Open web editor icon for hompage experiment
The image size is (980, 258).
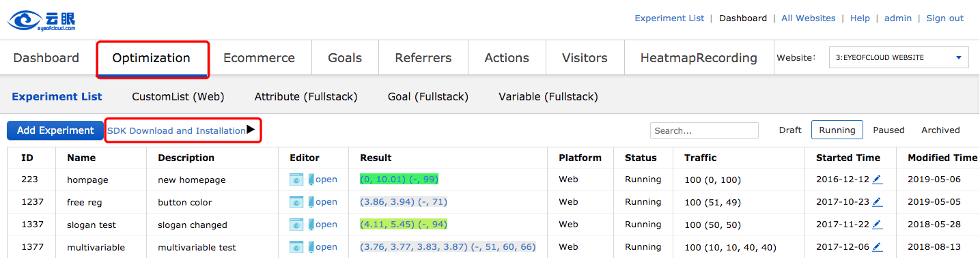(296, 180)
